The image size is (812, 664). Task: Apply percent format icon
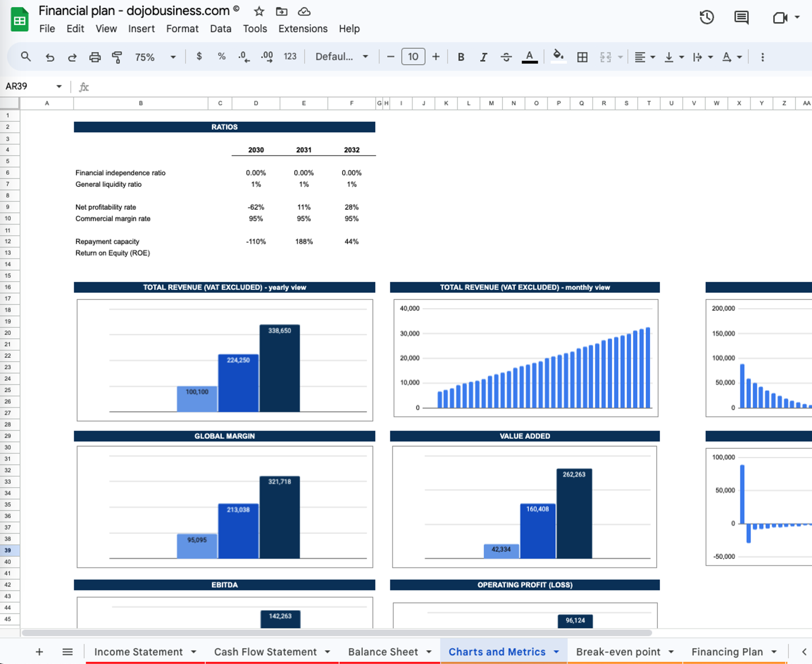[x=221, y=57]
